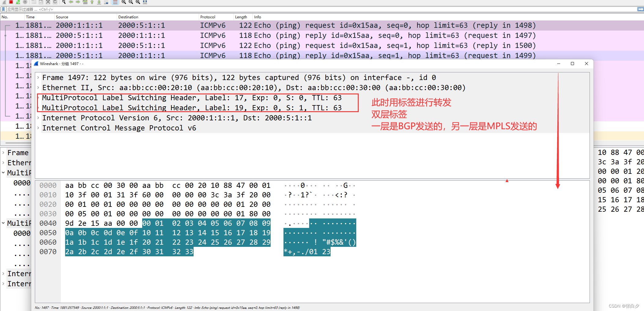
Task: Select the echo request seq=1 packet row
Action: click(322, 46)
